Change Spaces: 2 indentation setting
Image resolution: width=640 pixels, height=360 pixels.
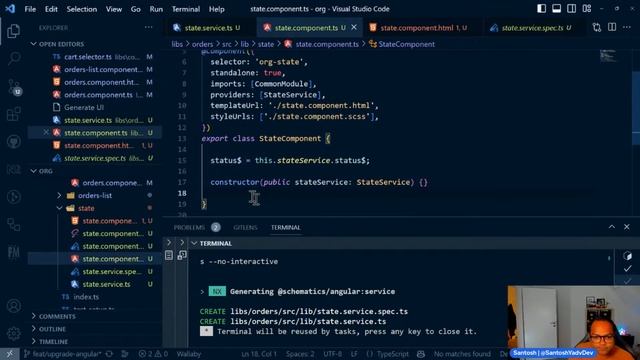coord(300,354)
